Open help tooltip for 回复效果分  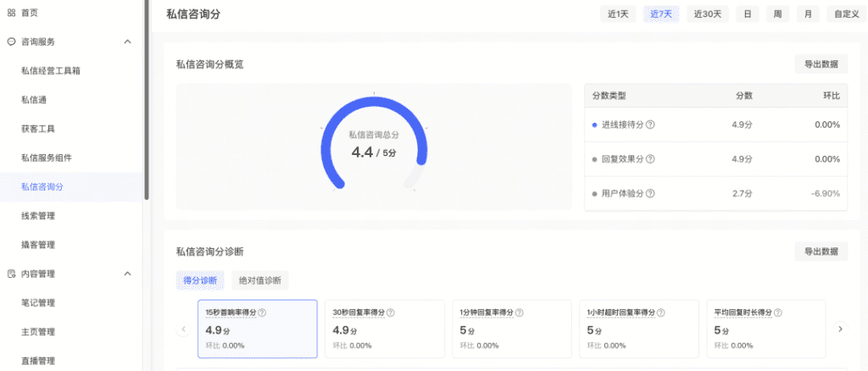(650, 159)
